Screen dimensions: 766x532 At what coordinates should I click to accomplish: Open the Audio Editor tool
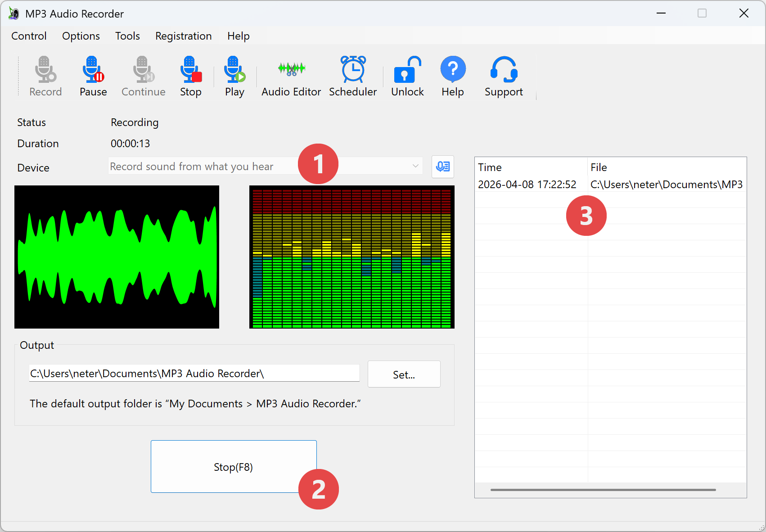click(291, 76)
